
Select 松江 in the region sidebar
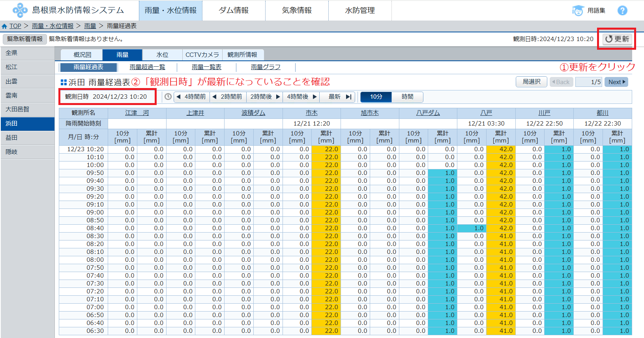click(x=28, y=67)
